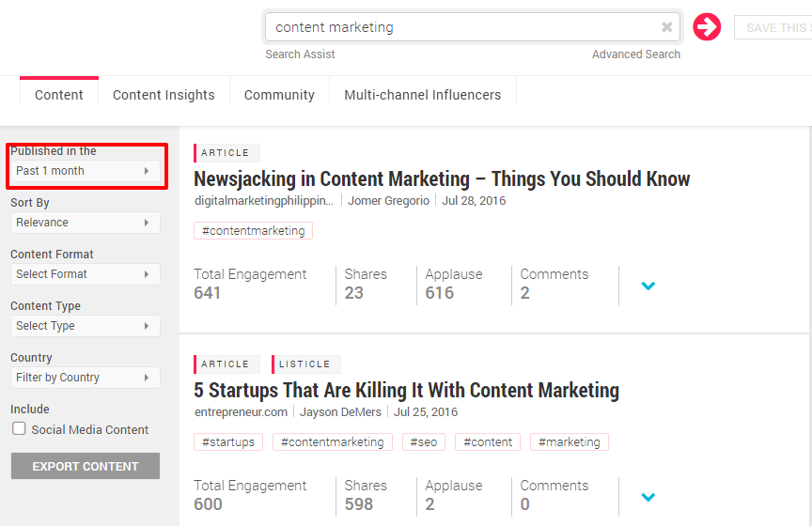Open the Select Type dropdown
This screenshot has width=812, height=526.
click(x=86, y=326)
